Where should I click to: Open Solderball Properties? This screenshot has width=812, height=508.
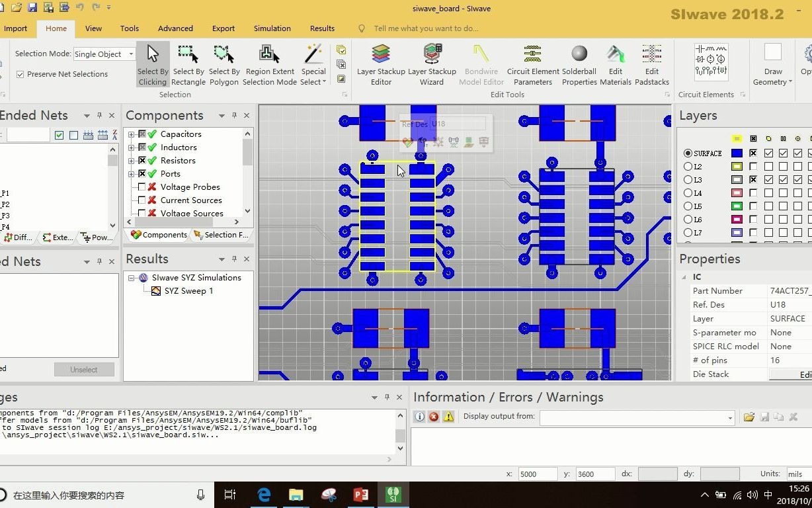click(x=579, y=65)
